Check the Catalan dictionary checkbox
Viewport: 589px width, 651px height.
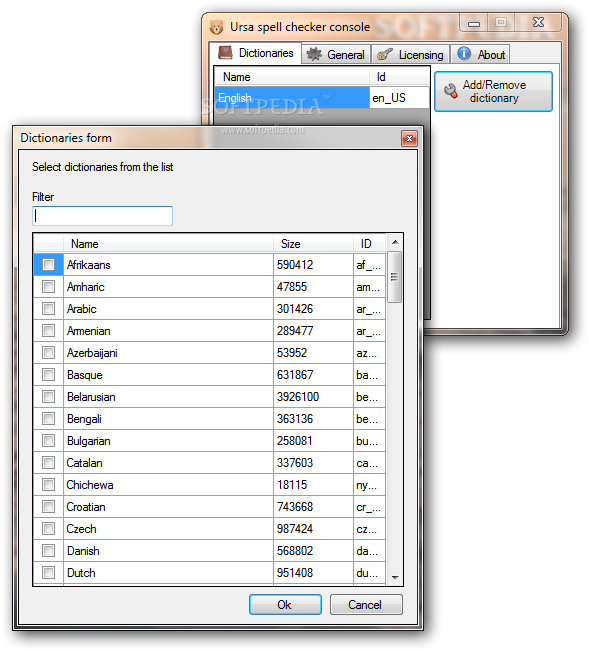click(49, 463)
